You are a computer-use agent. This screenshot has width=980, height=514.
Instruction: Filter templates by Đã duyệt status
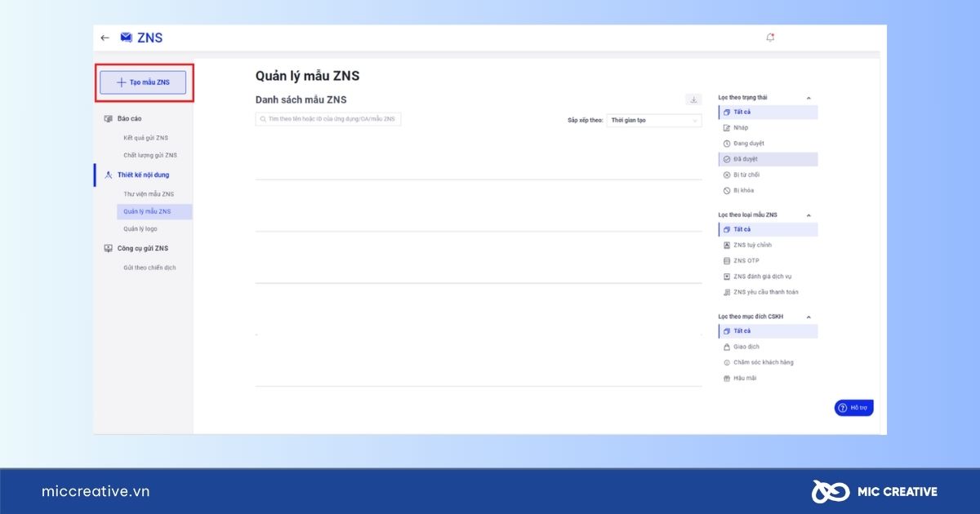(768, 159)
